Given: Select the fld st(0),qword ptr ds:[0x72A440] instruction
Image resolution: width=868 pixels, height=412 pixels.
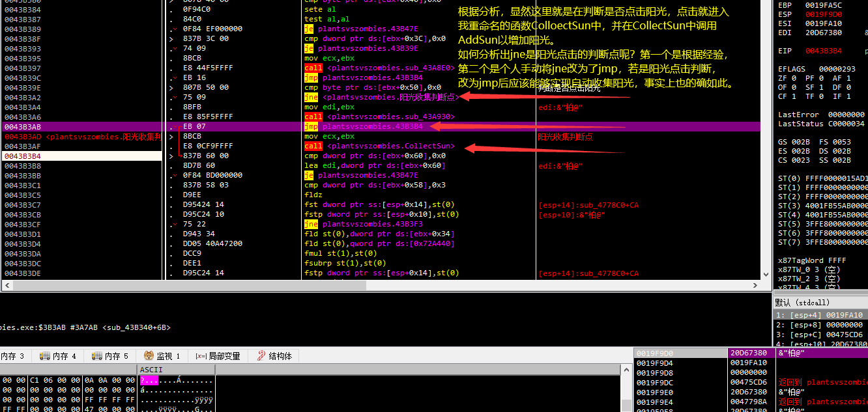Looking at the screenshot, I should point(379,243).
